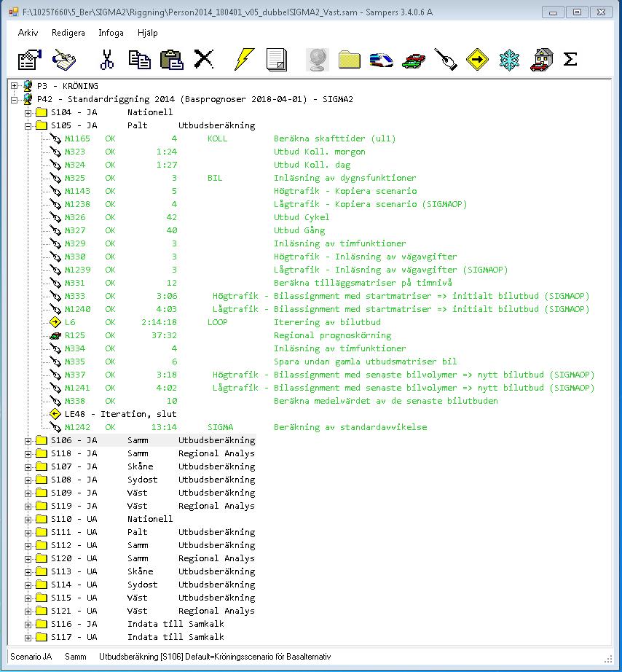This screenshot has height=672, width=622.
Task: Click the folder icon of S105 Palt
Action: (x=42, y=125)
